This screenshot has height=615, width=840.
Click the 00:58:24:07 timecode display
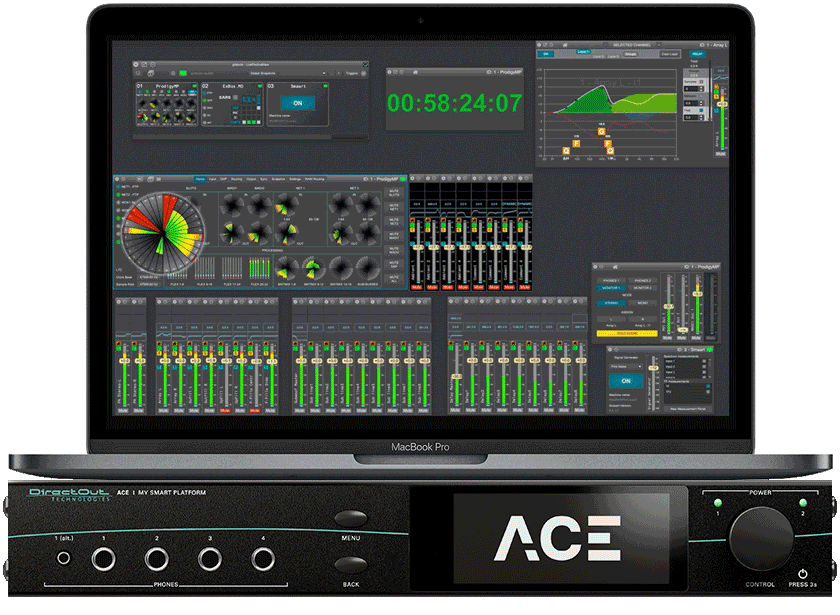pyautogui.click(x=454, y=103)
